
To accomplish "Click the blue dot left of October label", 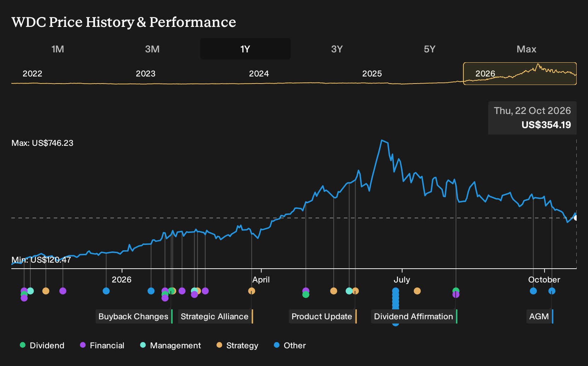I will (x=533, y=291).
